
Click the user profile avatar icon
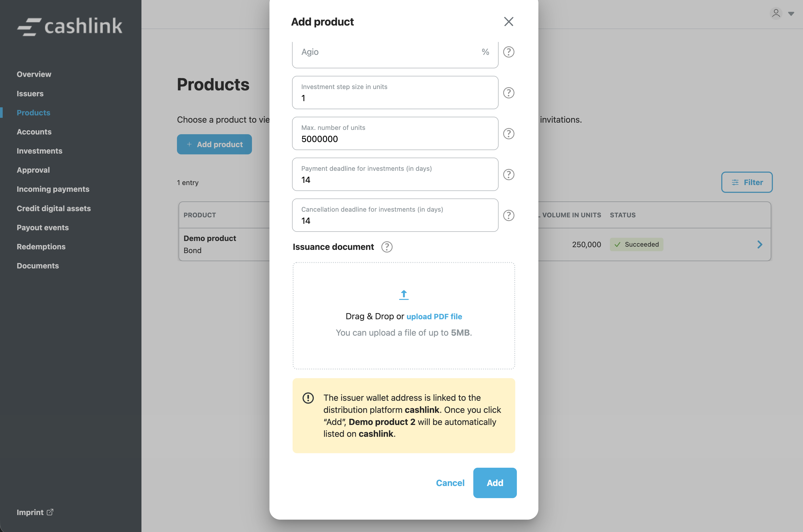tap(776, 13)
